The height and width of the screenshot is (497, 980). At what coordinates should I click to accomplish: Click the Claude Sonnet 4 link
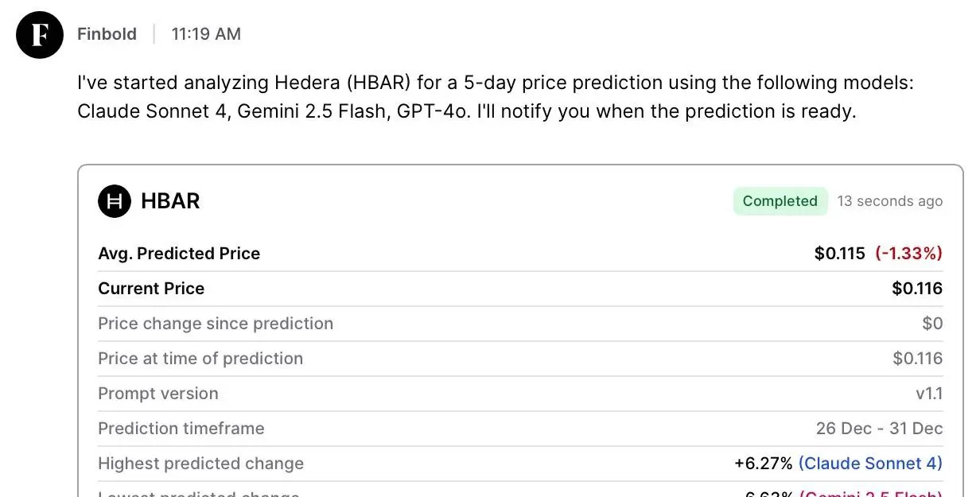[870, 463]
